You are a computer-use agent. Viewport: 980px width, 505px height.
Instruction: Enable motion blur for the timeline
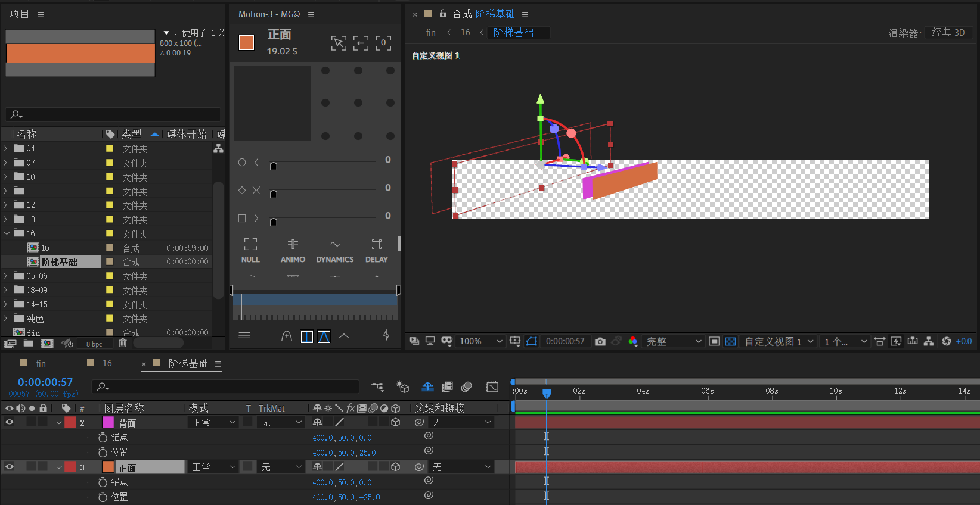pos(467,387)
